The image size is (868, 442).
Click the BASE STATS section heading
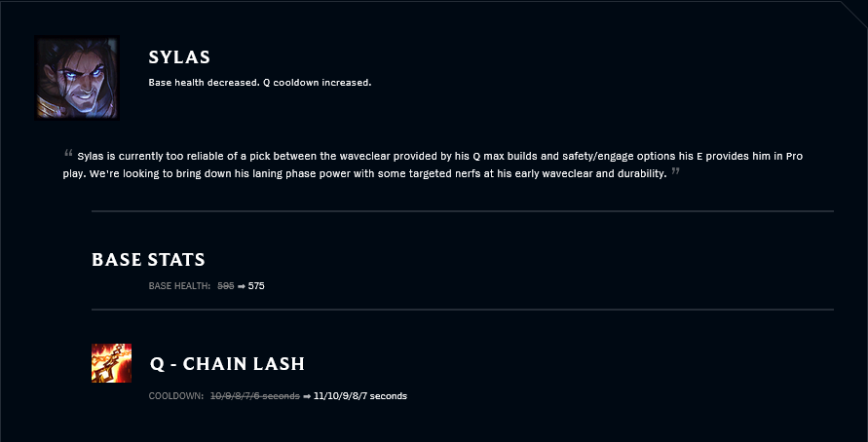coord(148,259)
